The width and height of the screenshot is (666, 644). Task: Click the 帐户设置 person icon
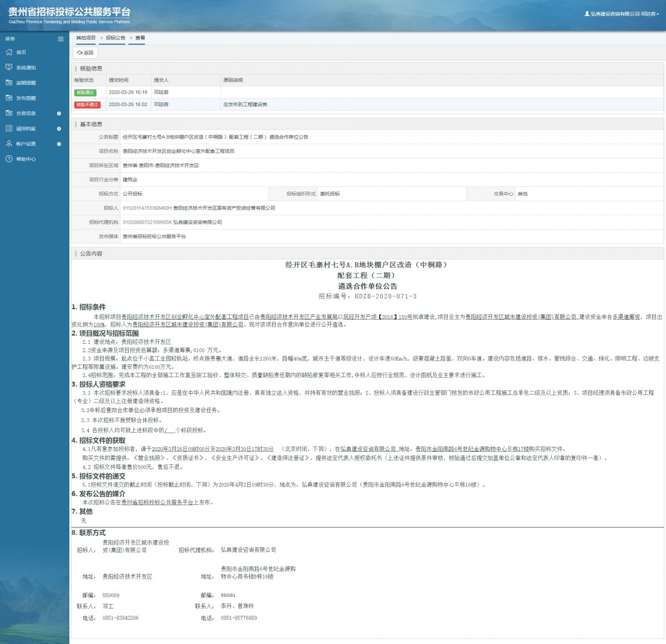tap(9, 144)
